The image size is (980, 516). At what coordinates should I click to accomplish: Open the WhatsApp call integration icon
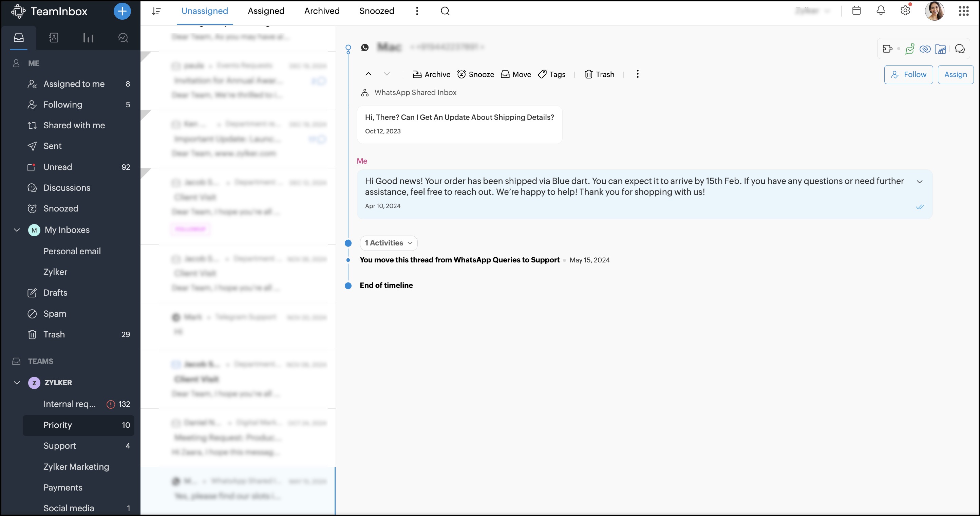pos(910,49)
